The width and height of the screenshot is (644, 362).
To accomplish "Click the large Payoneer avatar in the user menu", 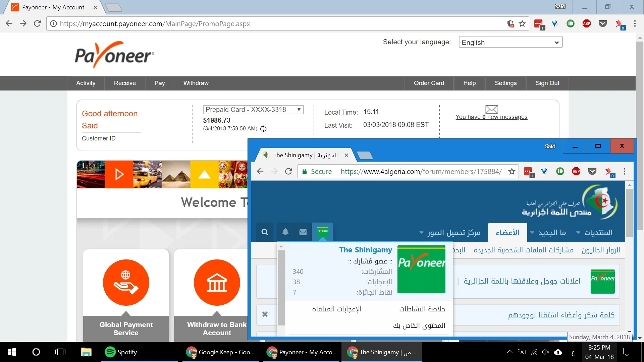I will pyautogui.click(x=421, y=269).
